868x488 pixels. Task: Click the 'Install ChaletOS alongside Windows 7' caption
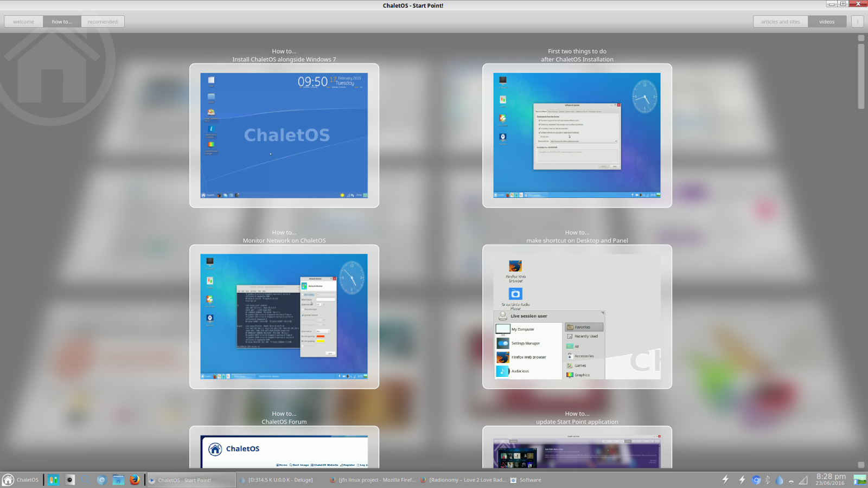[284, 60]
